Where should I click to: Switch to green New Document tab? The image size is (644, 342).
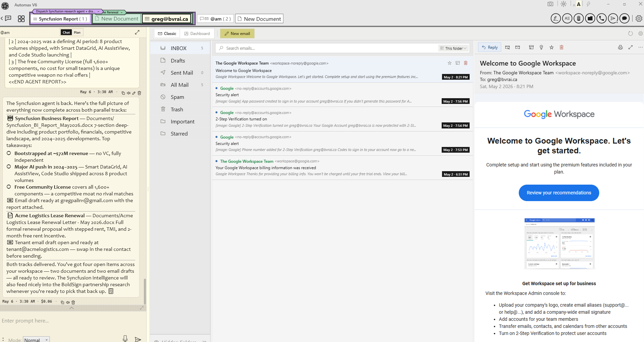[x=116, y=19]
